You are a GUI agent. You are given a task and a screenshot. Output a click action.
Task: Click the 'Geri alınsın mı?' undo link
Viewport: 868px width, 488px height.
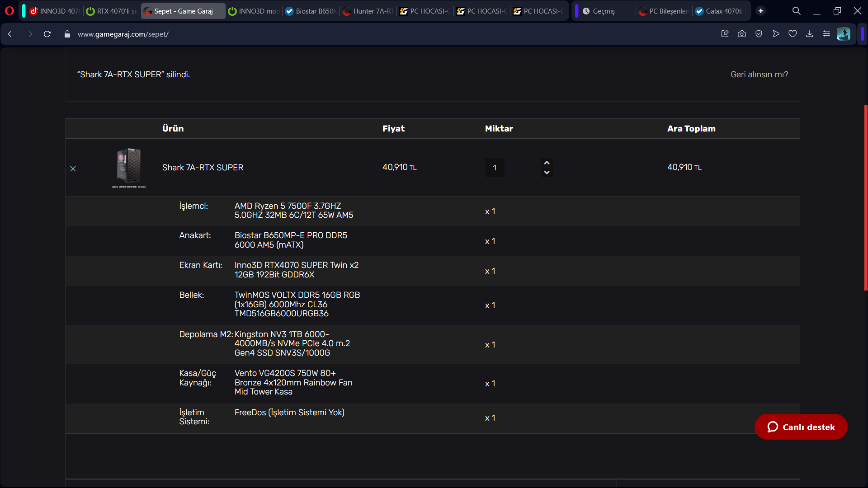(x=759, y=75)
